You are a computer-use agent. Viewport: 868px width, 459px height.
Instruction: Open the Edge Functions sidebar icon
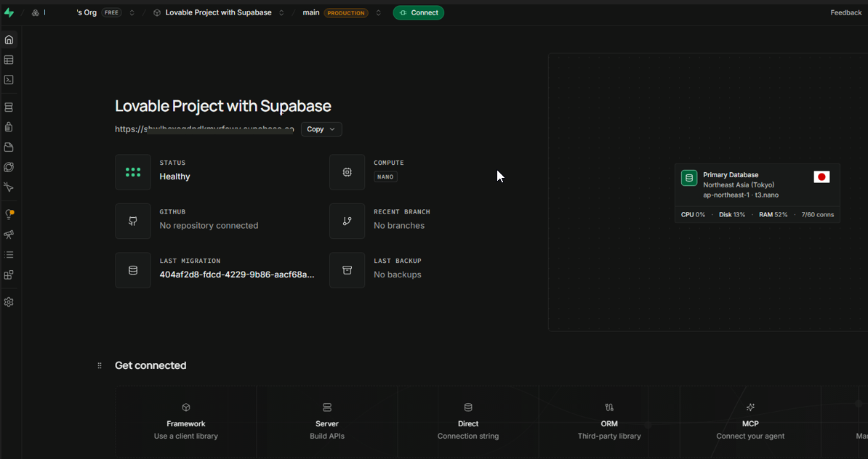tap(9, 167)
